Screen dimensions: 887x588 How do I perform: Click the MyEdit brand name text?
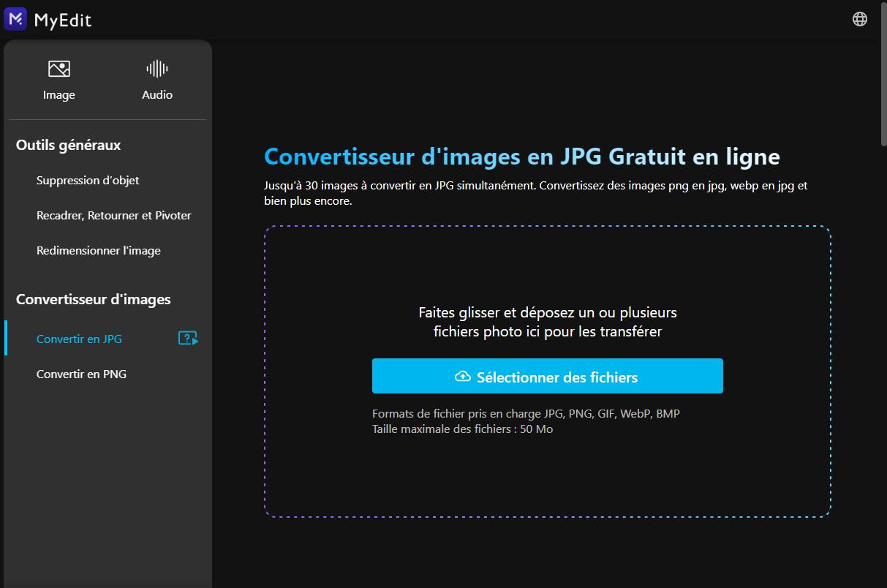pos(63,20)
